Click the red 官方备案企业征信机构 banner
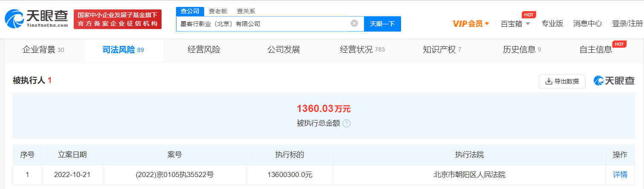This screenshot has height=189, width=644. click(118, 19)
